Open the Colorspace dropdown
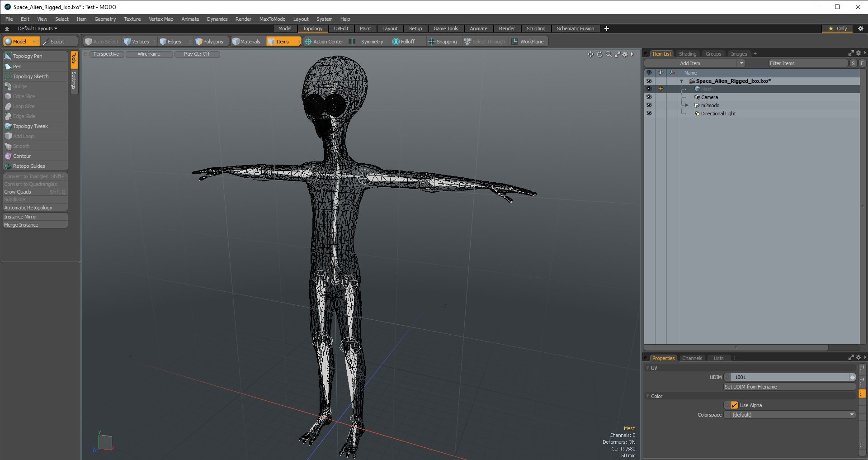 pyautogui.click(x=790, y=415)
